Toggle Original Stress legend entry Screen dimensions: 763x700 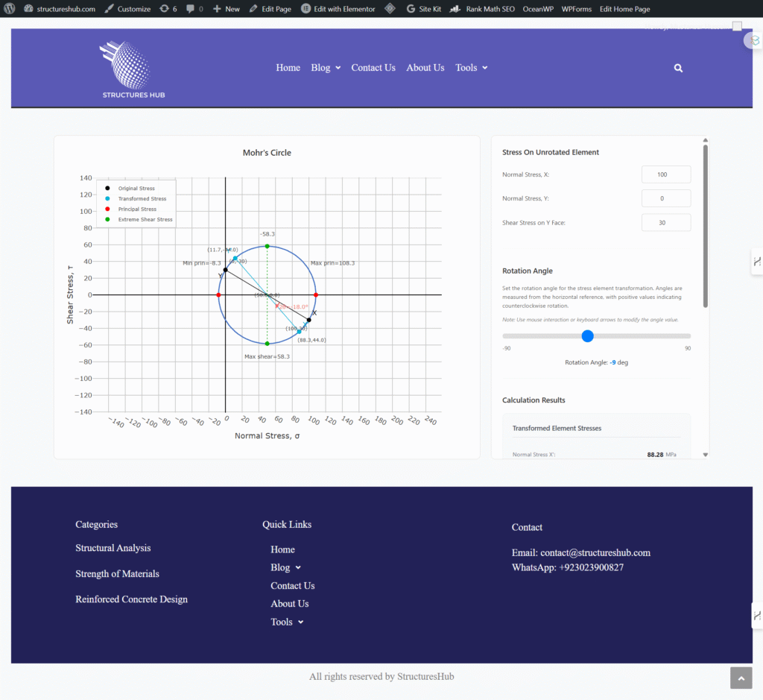click(136, 189)
